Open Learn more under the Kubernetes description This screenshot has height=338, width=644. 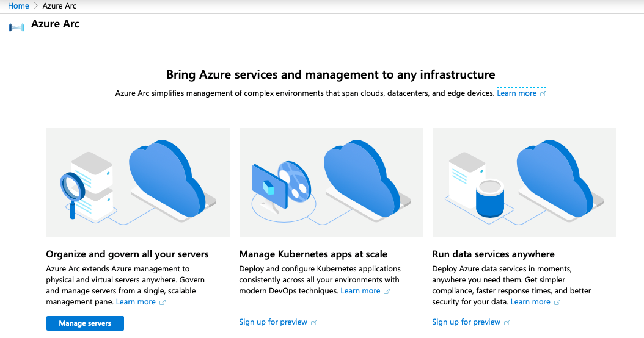point(360,291)
